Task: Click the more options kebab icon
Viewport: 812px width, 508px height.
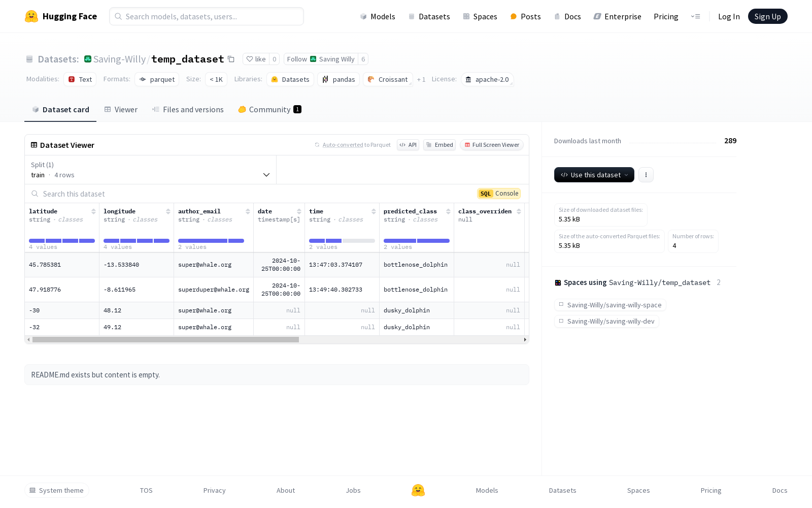Action: (x=646, y=175)
